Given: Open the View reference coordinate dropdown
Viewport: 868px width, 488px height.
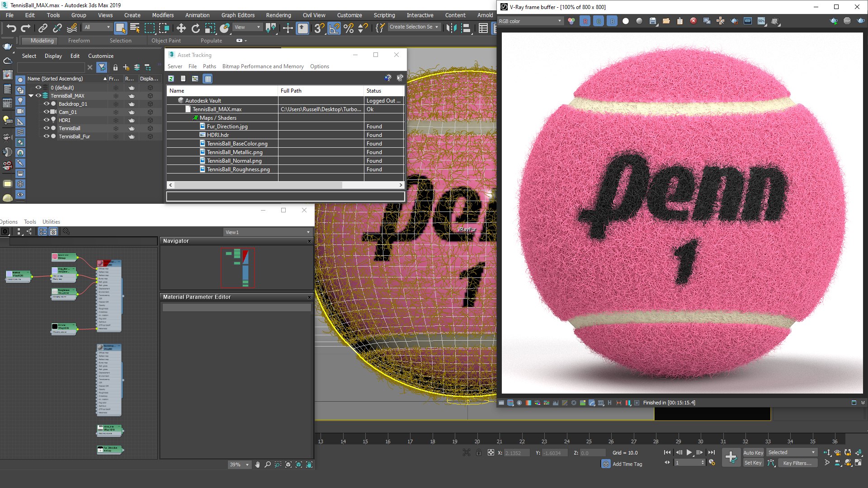Looking at the screenshot, I should pos(247,27).
